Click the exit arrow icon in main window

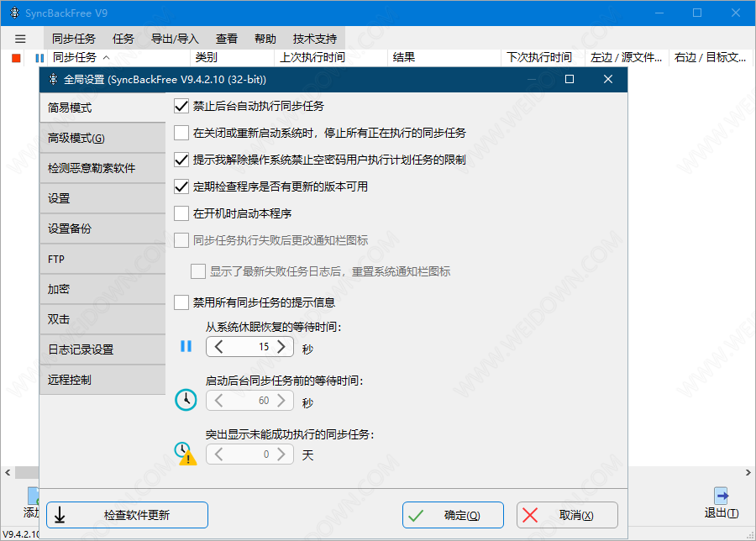coord(722,496)
